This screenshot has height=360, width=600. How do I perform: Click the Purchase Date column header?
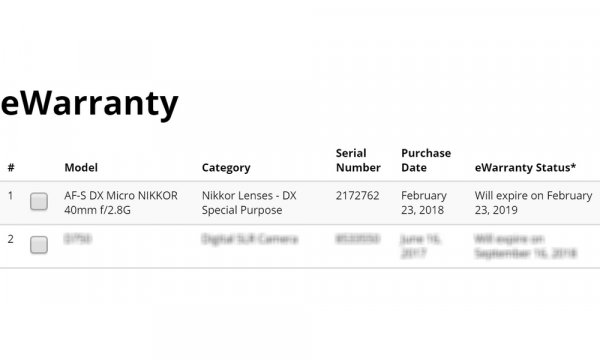coord(426,160)
